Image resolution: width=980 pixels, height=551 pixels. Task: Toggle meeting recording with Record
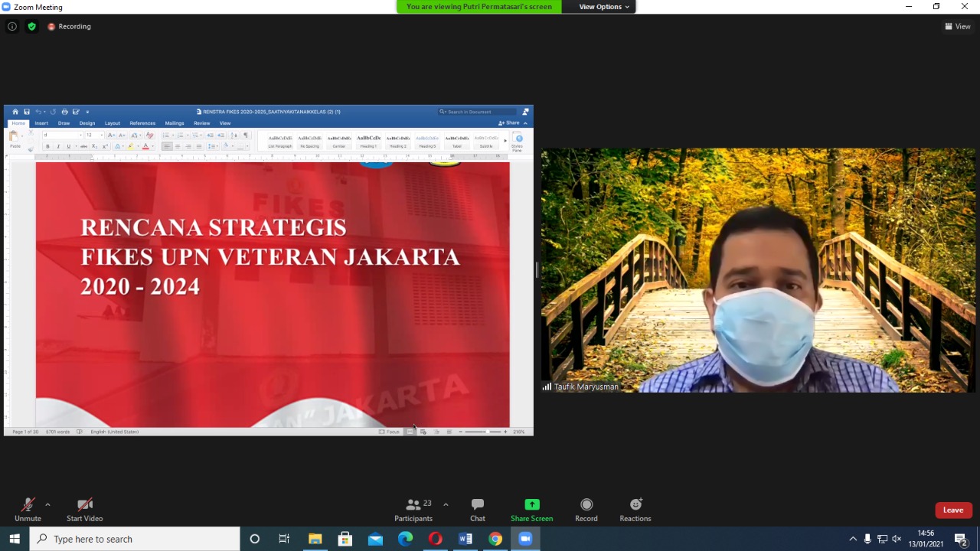(x=586, y=509)
